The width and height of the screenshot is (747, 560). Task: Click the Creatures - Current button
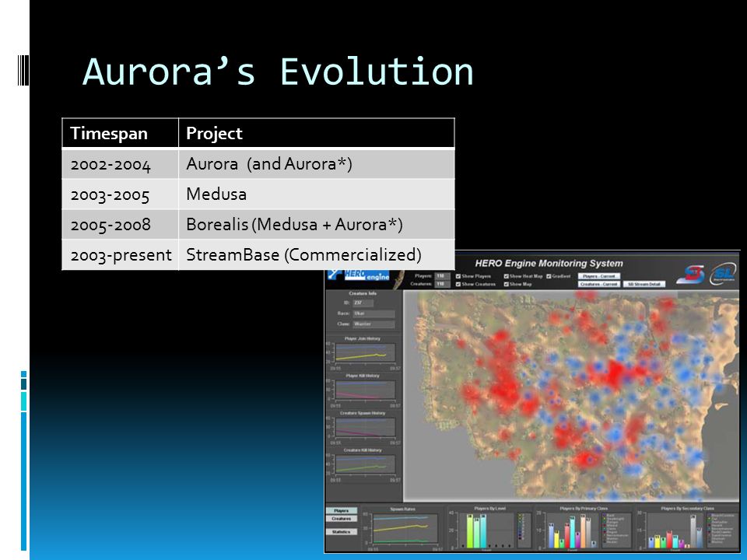pyautogui.click(x=599, y=285)
